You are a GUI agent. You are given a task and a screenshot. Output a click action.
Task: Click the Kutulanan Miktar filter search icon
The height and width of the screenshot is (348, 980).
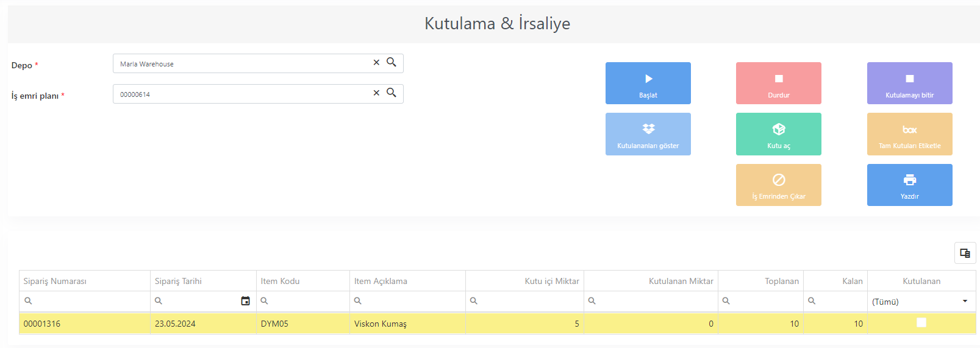pyautogui.click(x=592, y=301)
